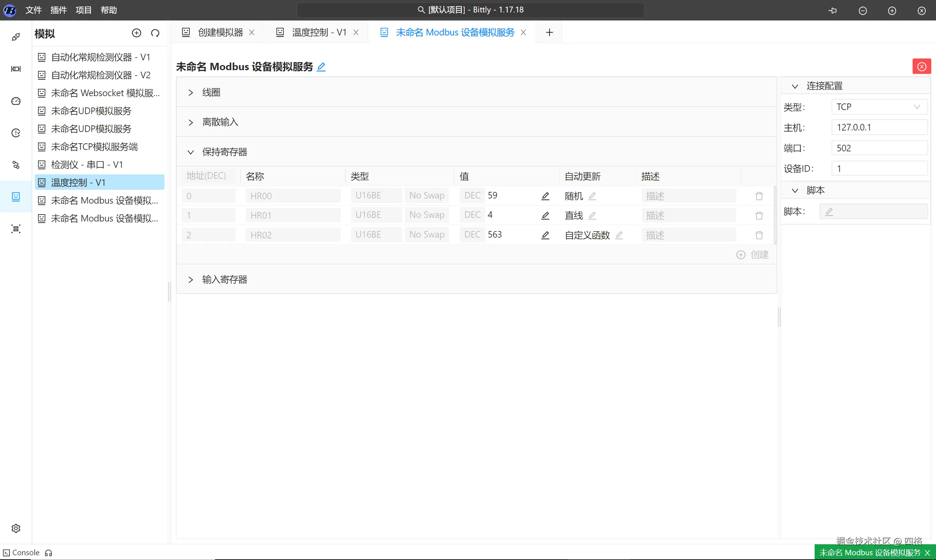Screen dimensions: 936x560
Task: Edit the value of register HR00
Action: (x=545, y=196)
